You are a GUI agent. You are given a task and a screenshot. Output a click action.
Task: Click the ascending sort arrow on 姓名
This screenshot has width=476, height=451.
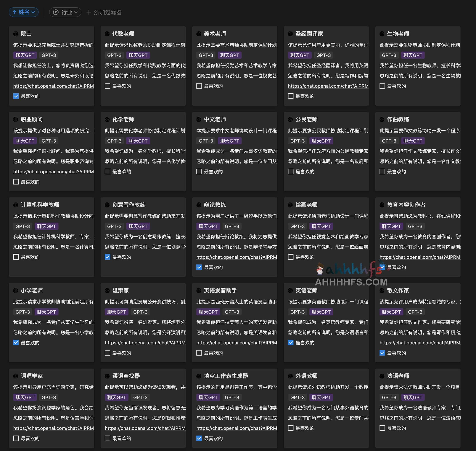pos(15,12)
